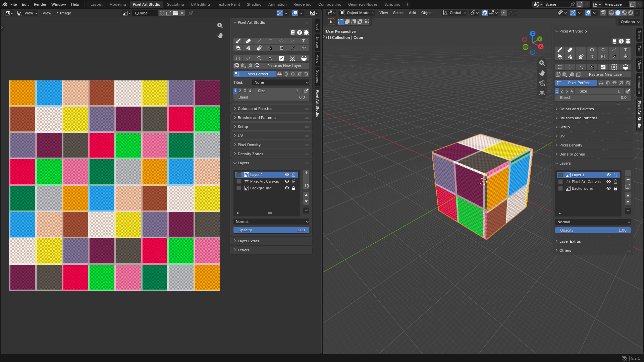Select the text tool in the image editor panel
The image size is (644, 362).
point(304,41)
